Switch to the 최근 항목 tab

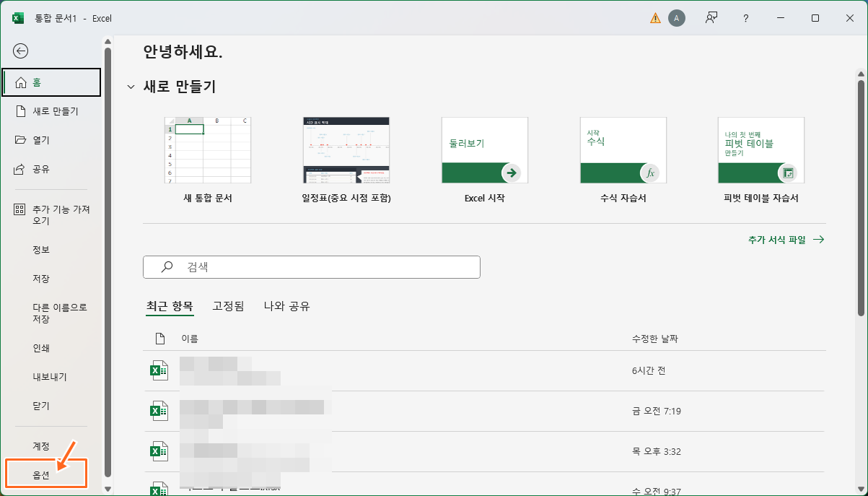coord(170,306)
